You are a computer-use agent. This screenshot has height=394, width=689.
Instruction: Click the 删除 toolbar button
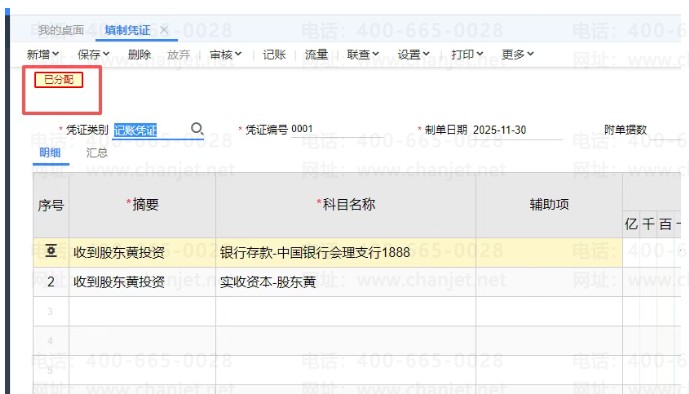tap(139, 54)
